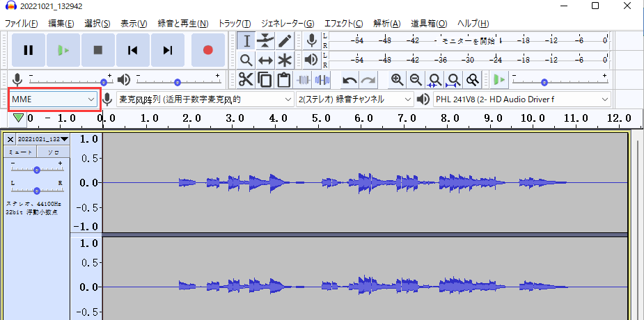Open the 麦克风阵列 recording device dropdown
This screenshot has width=644, height=320.
pyautogui.click(x=205, y=99)
